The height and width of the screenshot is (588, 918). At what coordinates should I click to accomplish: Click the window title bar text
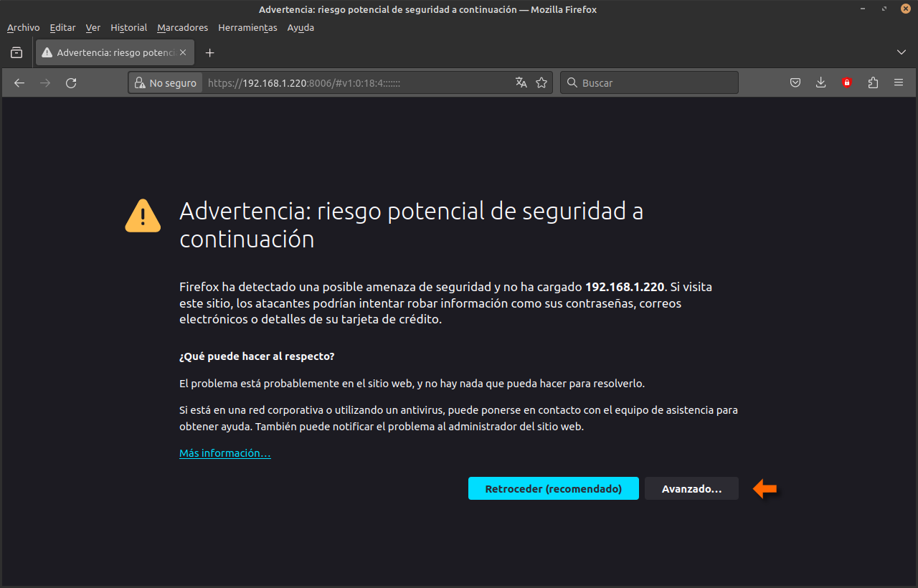(x=427, y=10)
